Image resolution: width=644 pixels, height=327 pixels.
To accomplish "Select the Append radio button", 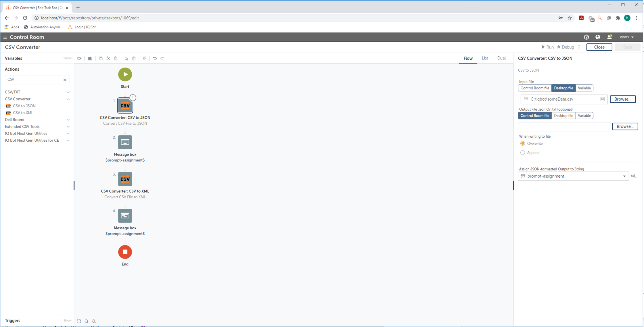I will click(x=523, y=153).
